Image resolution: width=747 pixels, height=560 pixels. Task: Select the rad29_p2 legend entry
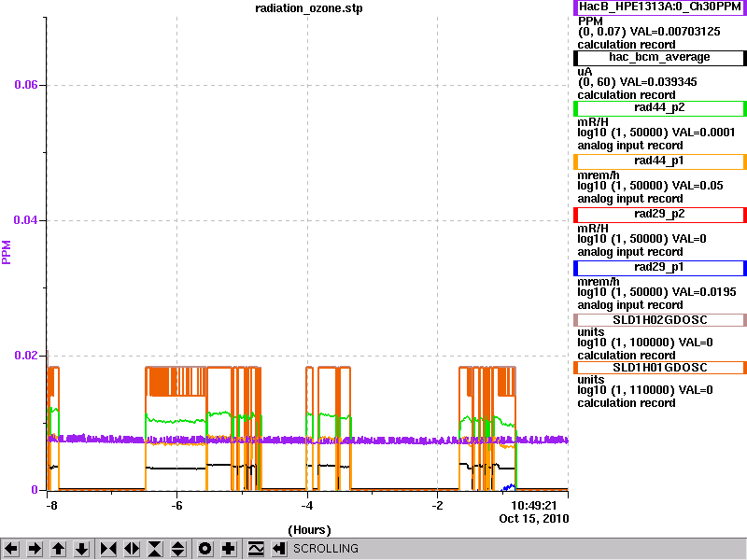660,215
